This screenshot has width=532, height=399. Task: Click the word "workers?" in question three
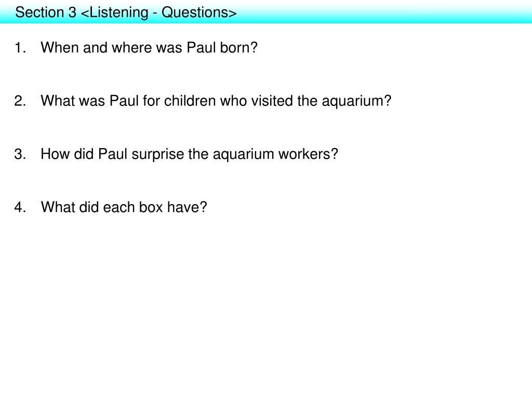point(308,154)
